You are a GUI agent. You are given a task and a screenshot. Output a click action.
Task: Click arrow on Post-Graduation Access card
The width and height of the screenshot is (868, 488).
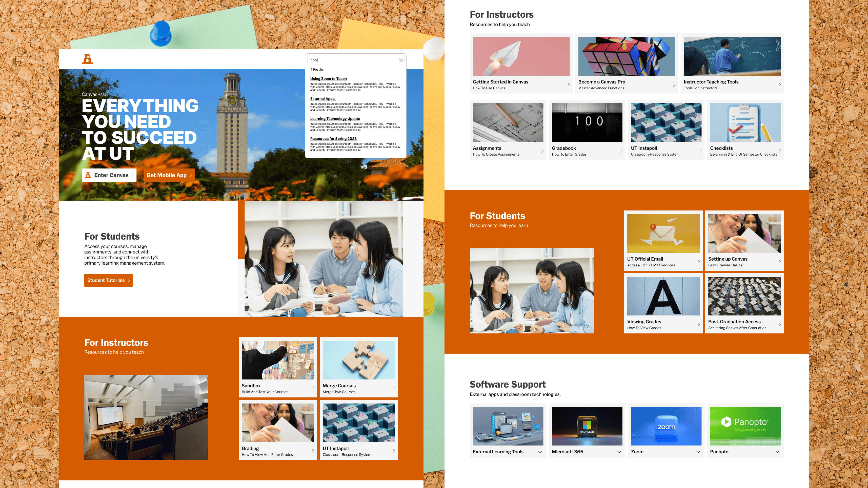pyautogui.click(x=779, y=325)
